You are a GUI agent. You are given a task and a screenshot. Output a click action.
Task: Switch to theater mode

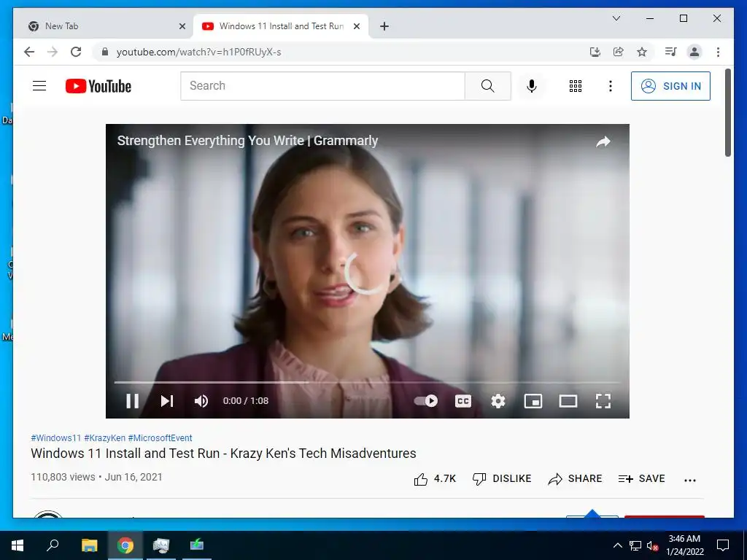tap(568, 401)
